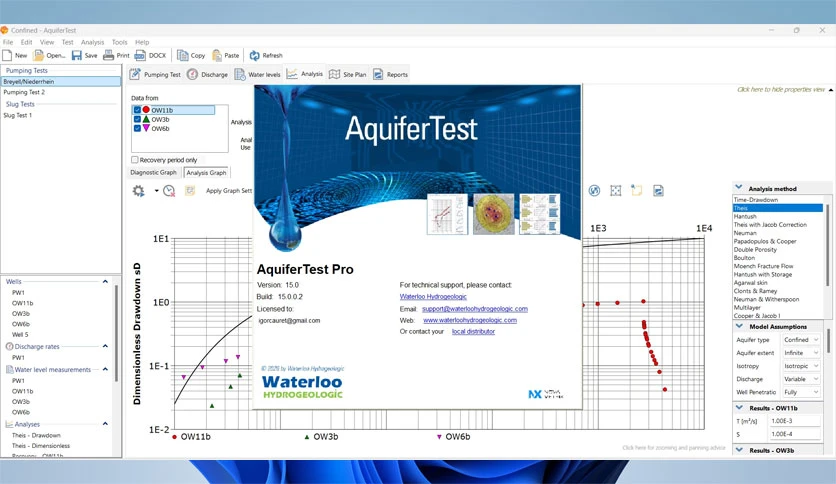
Task: Click the gear automatic fit icon
Action: pyautogui.click(x=139, y=191)
